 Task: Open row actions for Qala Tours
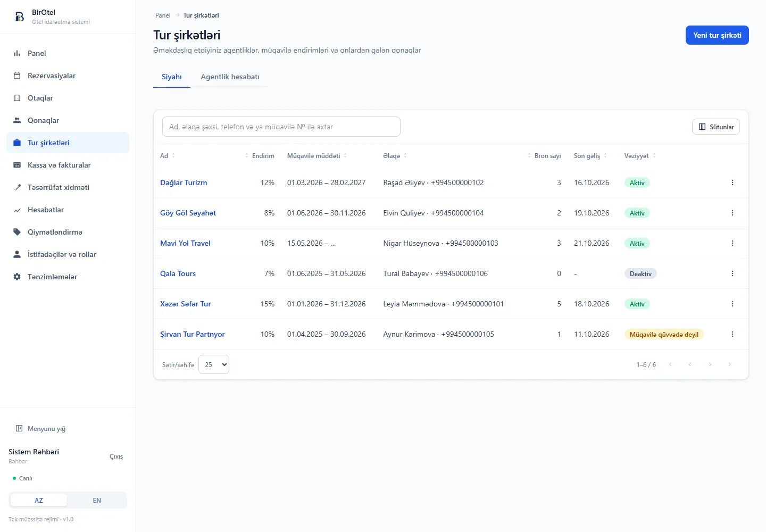tap(732, 273)
